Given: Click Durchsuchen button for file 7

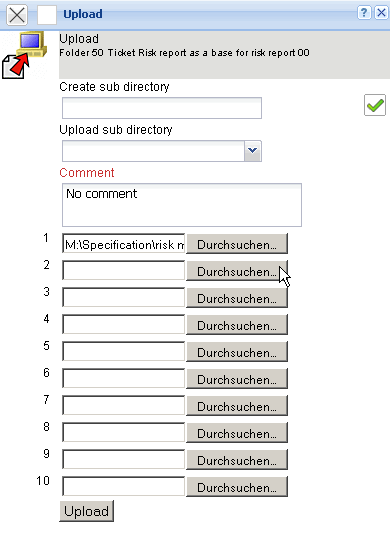Looking at the screenshot, I should tap(237, 405).
